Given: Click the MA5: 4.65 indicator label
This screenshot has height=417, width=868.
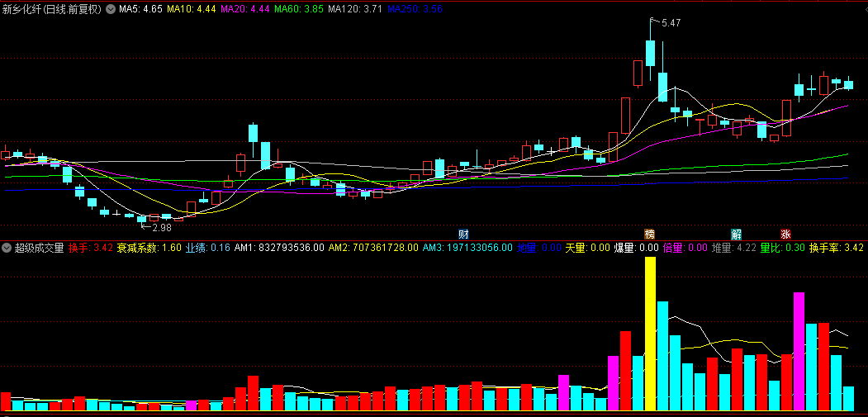Looking at the screenshot, I should coord(140,9).
